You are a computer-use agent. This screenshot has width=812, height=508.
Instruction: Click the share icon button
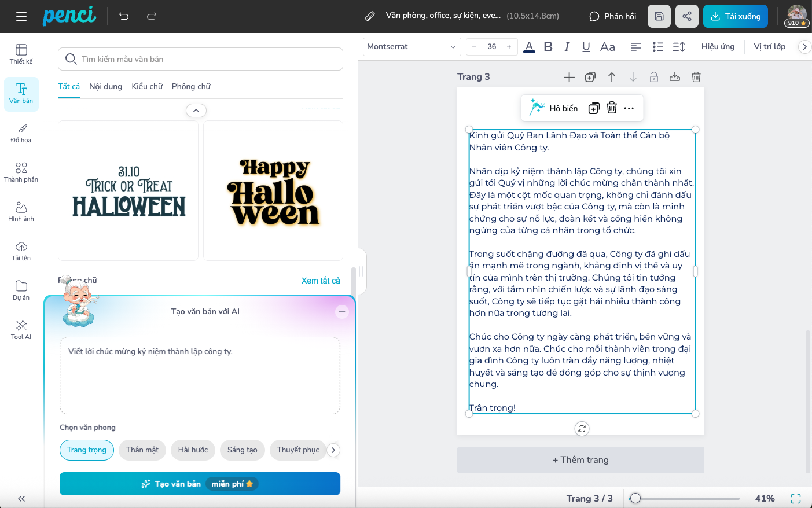687,16
